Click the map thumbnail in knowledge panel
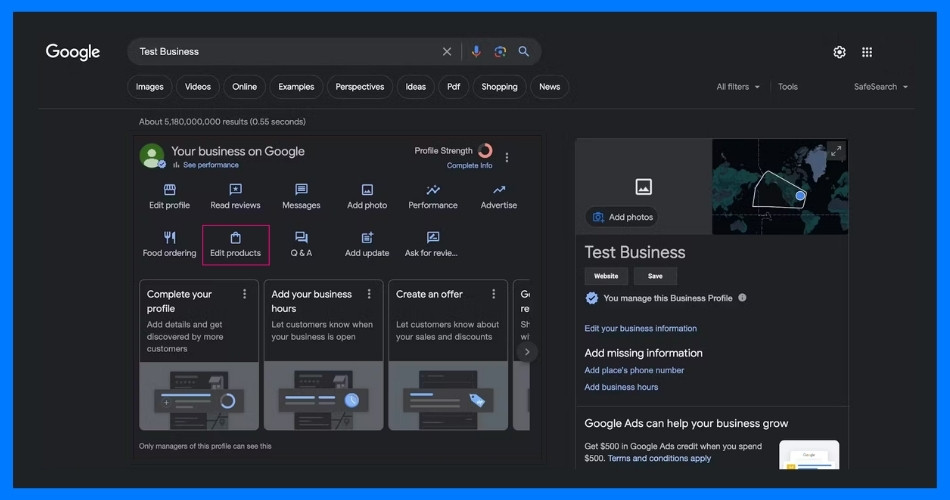 point(780,187)
